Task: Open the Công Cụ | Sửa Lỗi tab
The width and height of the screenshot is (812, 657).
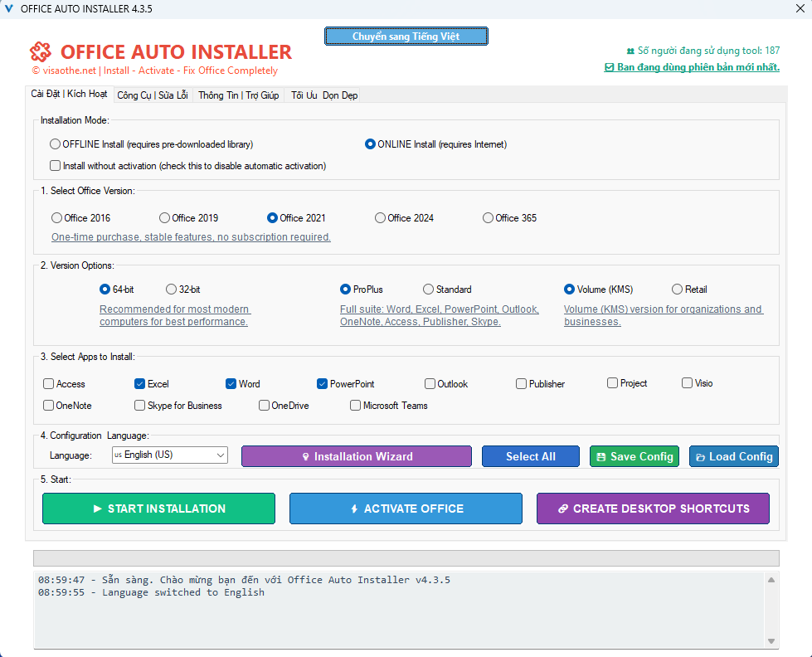Action: pyautogui.click(x=153, y=95)
